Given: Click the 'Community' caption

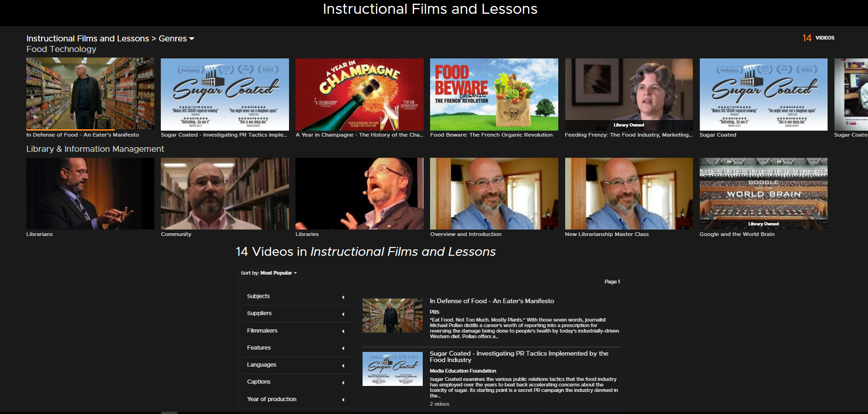Looking at the screenshot, I should point(176,234).
